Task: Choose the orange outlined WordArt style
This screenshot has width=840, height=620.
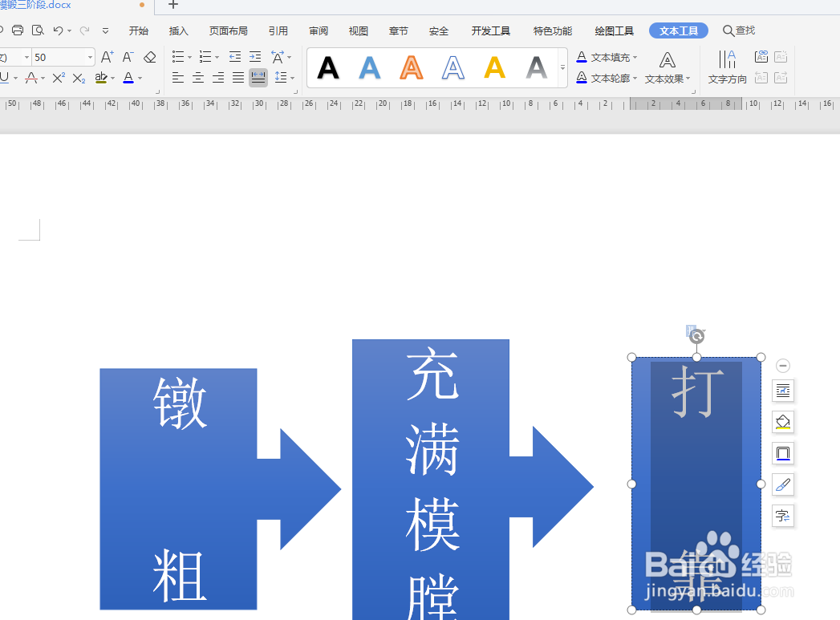Action: pyautogui.click(x=411, y=68)
